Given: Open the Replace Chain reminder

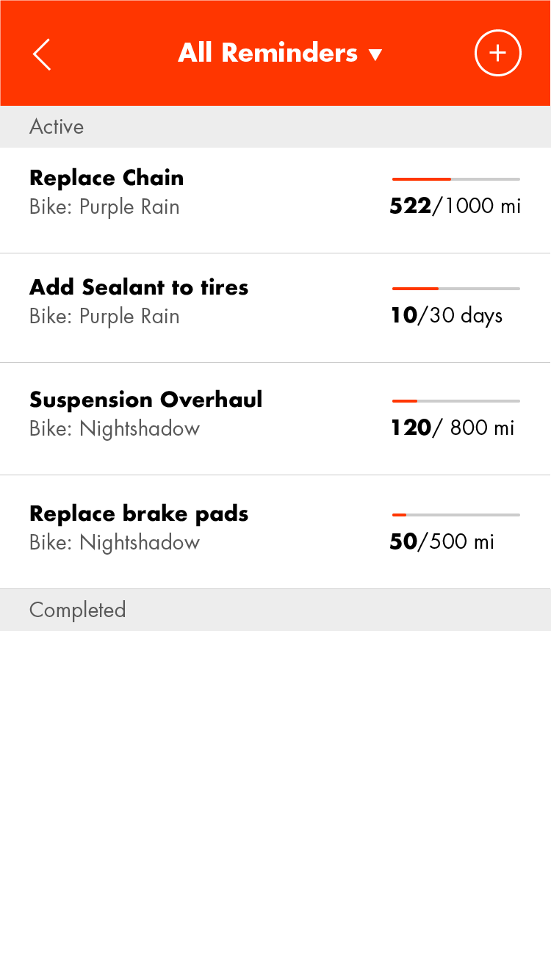Looking at the screenshot, I should [107, 178].
